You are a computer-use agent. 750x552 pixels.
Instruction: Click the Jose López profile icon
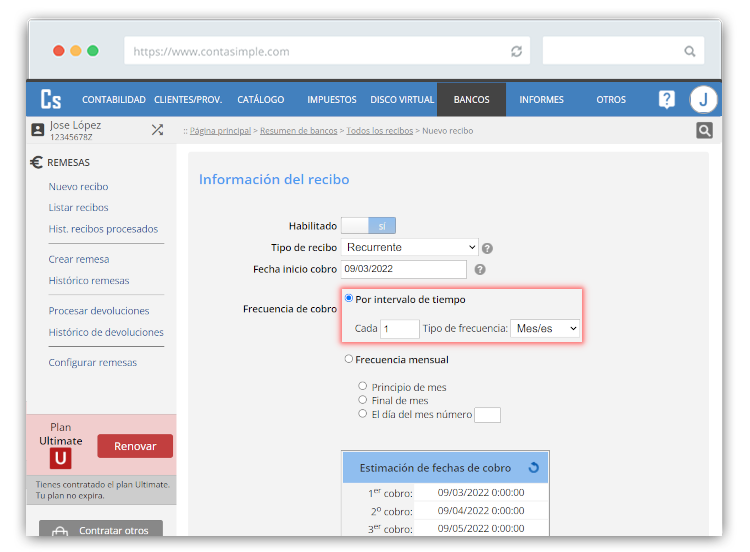(x=38, y=130)
